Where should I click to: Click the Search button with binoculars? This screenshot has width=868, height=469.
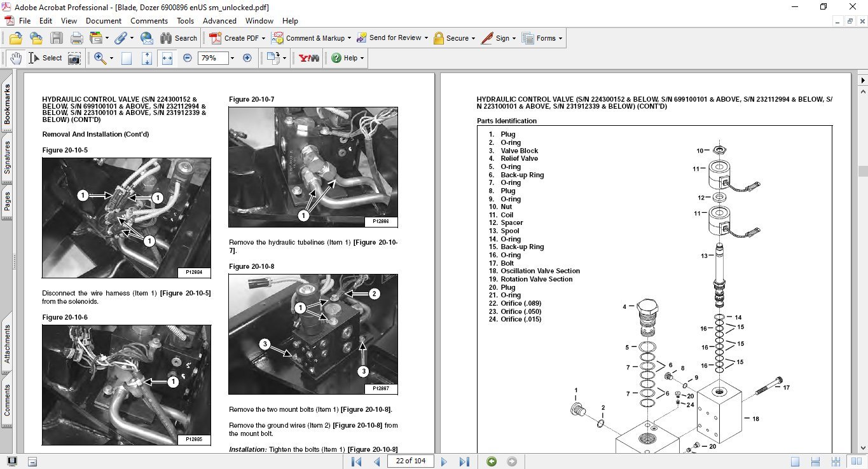[179, 38]
